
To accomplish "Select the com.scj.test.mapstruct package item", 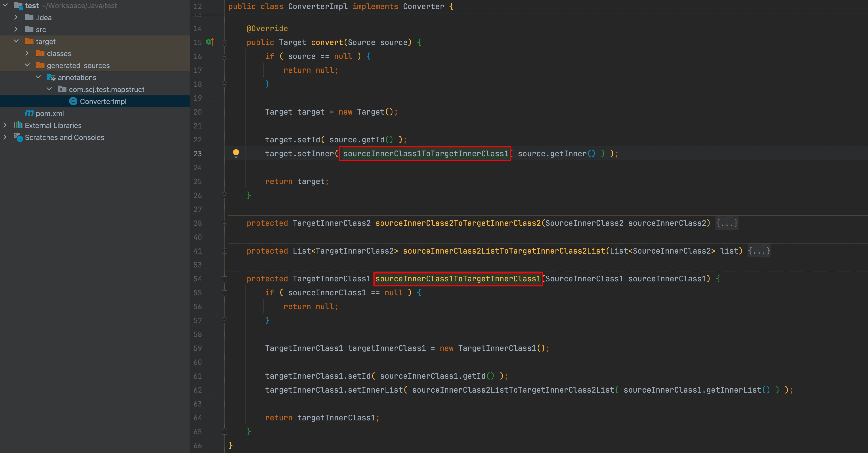I will coord(107,89).
